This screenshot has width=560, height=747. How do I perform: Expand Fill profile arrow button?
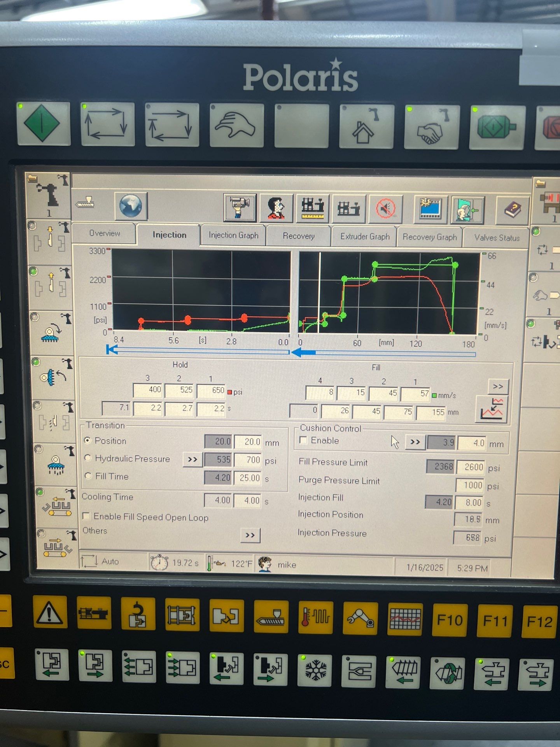[x=498, y=387]
